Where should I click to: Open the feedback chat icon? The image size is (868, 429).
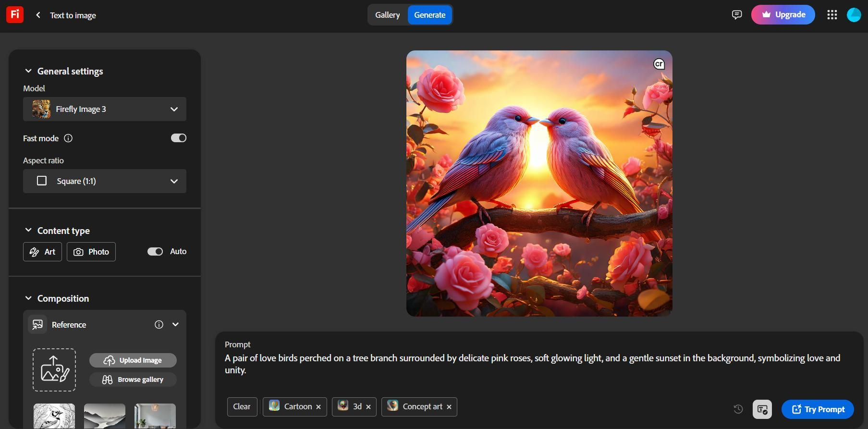tap(736, 15)
